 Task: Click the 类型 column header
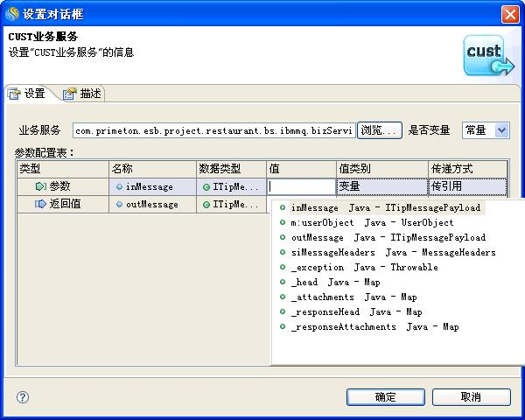(x=63, y=169)
